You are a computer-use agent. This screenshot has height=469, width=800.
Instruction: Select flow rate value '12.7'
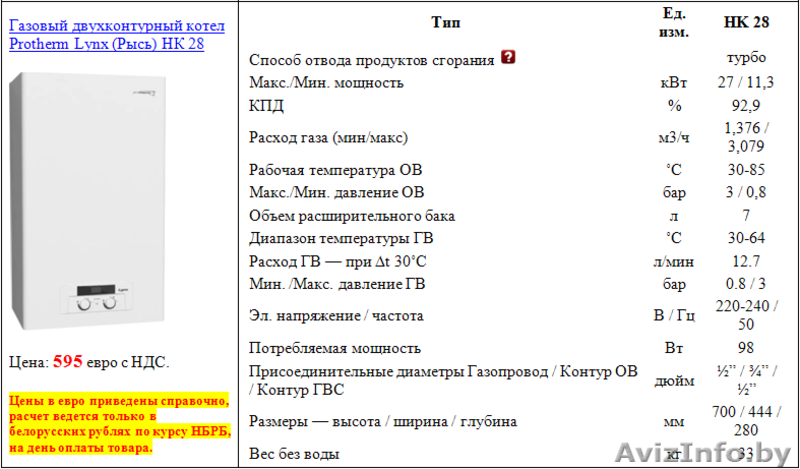pyautogui.click(x=746, y=262)
